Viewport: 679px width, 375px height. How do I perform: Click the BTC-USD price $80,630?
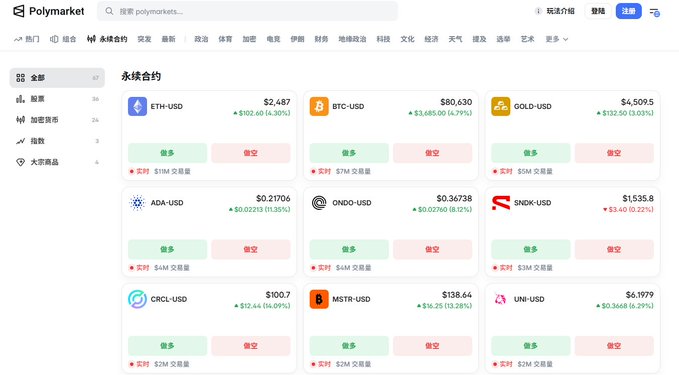[456, 102]
